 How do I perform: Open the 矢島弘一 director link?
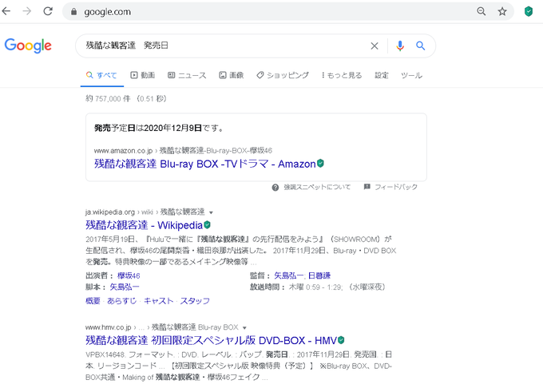coord(289,275)
